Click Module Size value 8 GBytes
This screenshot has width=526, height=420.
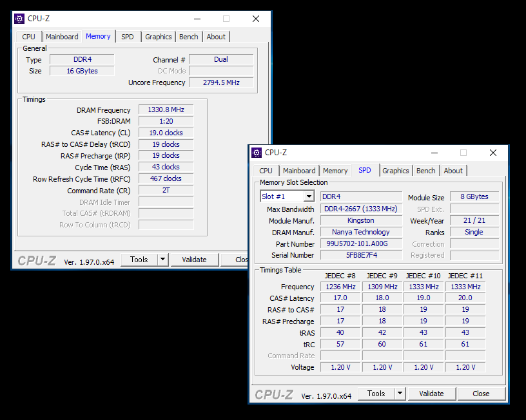coord(474,196)
